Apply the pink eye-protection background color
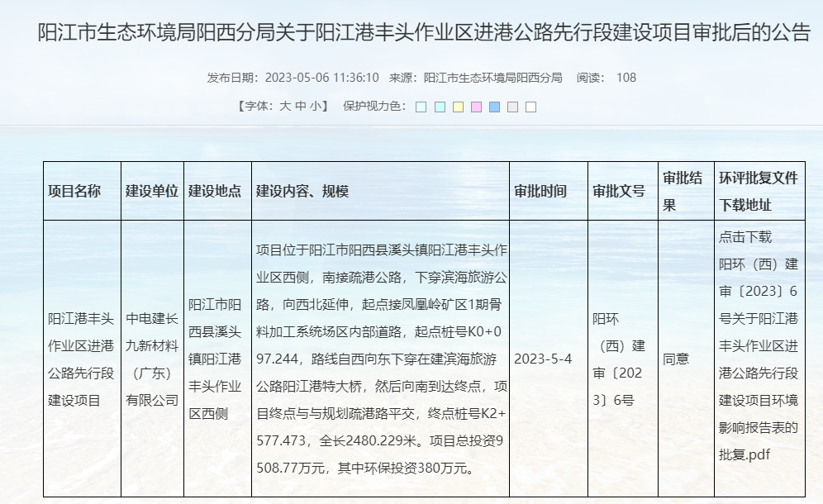Screen dimensions: 823x504 [476, 107]
